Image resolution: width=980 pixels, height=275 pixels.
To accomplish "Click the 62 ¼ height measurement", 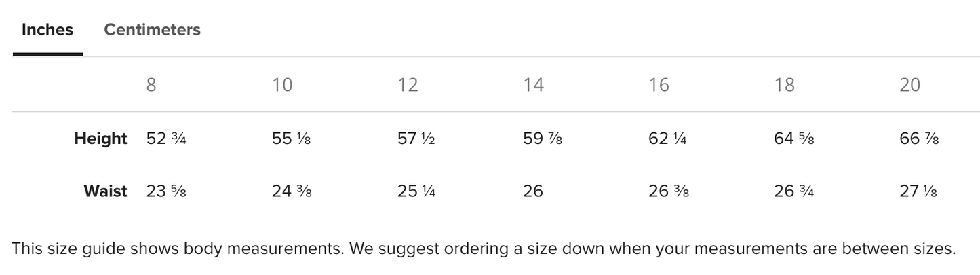I will click(x=667, y=139).
